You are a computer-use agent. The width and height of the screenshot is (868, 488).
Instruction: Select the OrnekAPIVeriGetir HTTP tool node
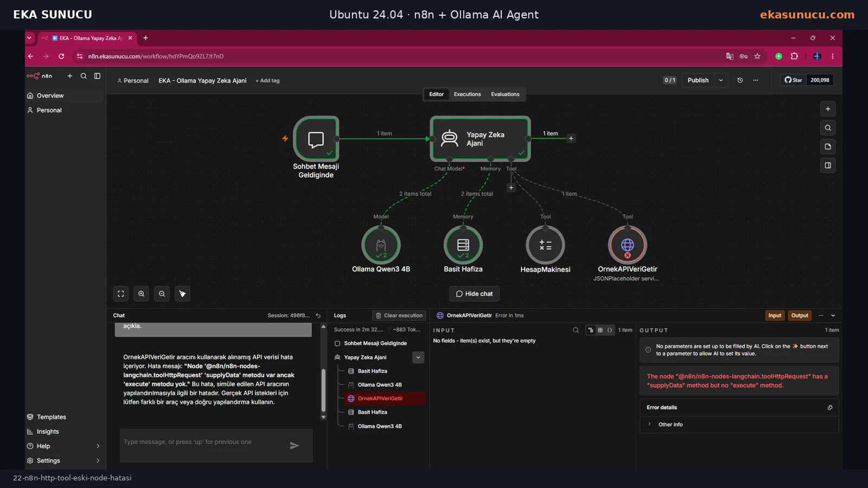click(x=628, y=245)
